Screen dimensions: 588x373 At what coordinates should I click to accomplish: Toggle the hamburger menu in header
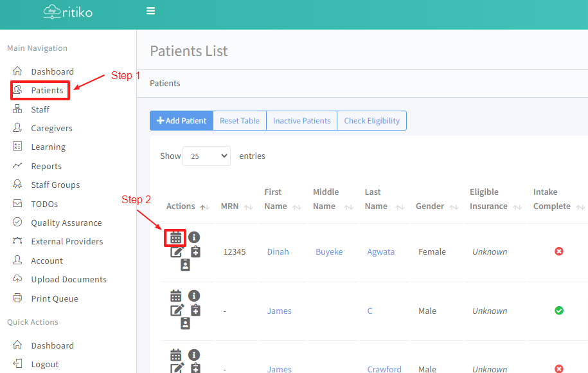(x=151, y=11)
